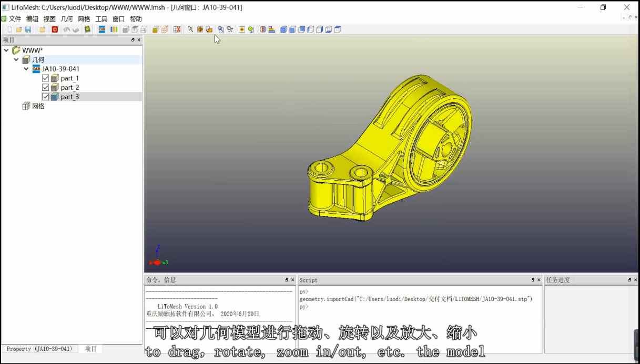This screenshot has width=640, height=364.
Task: Click the open folder toolbar icon
Action: tap(19, 29)
